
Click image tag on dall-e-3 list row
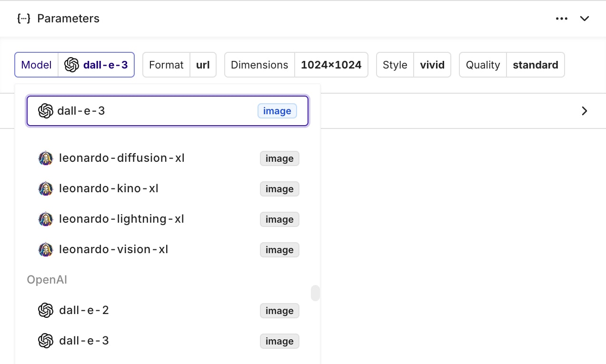tap(279, 341)
